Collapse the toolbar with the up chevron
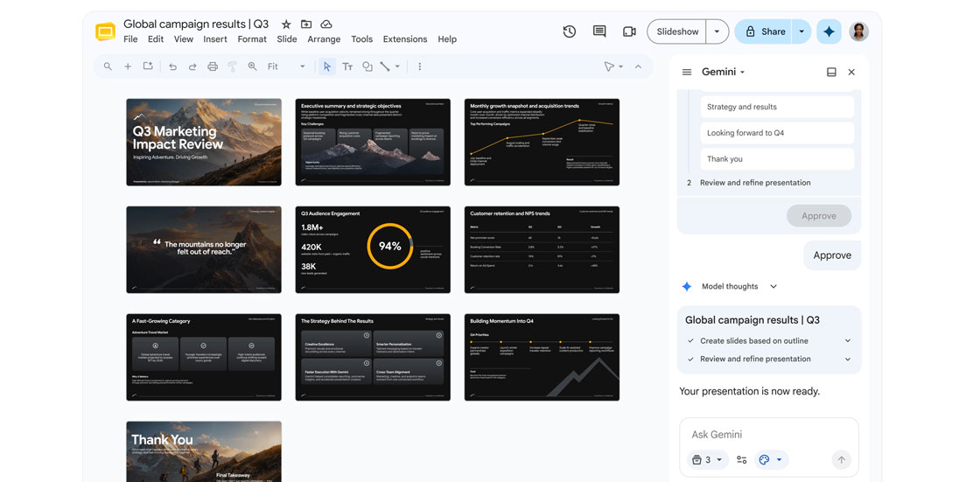Viewport: 980px width, 482px height. 638,66
